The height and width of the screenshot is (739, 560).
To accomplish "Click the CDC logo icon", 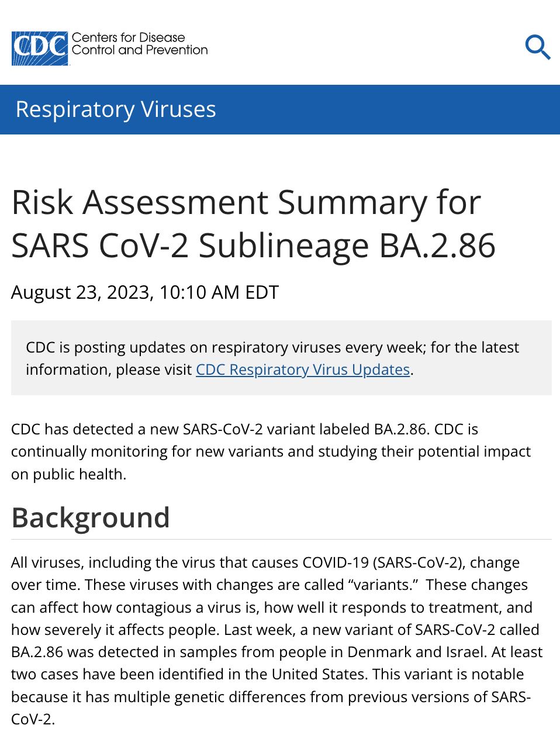I will click(x=40, y=48).
